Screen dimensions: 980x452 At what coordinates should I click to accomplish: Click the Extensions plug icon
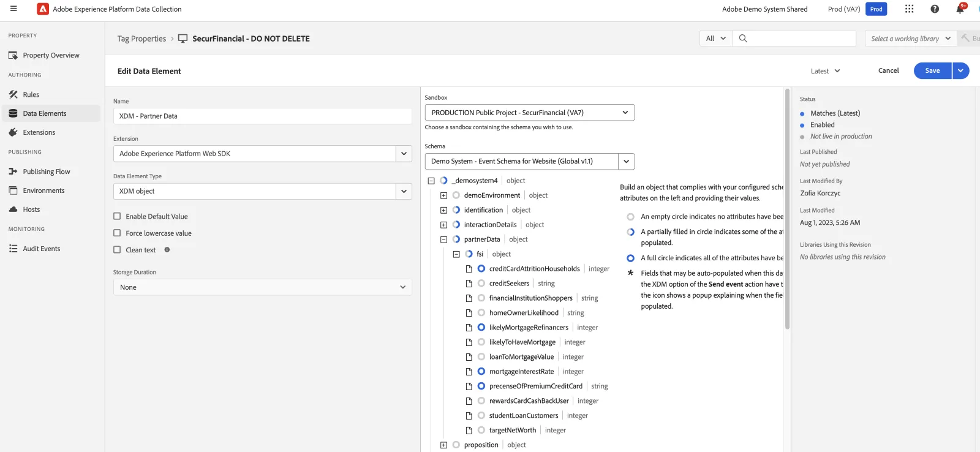[13, 132]
